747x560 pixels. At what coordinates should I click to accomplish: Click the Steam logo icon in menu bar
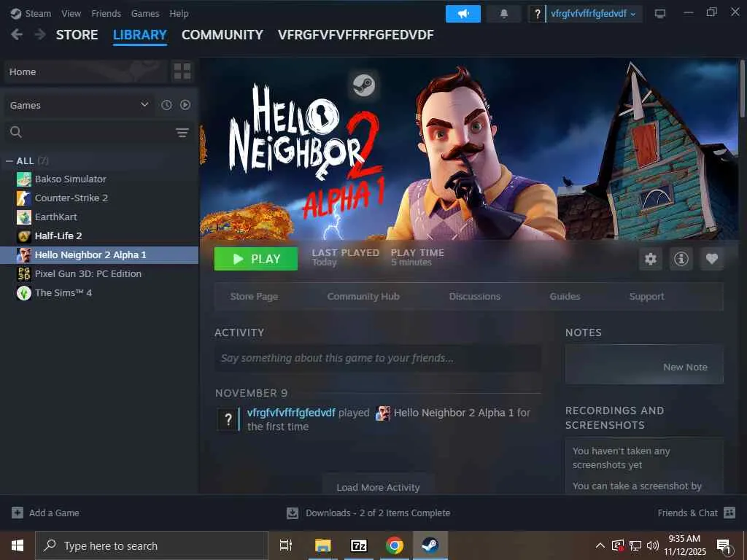coord(16,13)
